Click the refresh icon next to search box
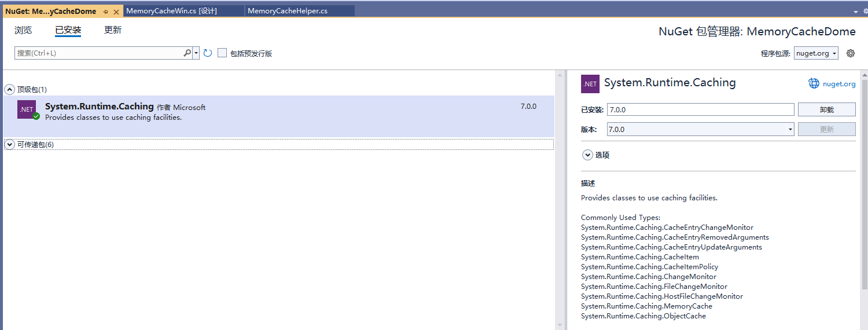 (x=208, y=53)
